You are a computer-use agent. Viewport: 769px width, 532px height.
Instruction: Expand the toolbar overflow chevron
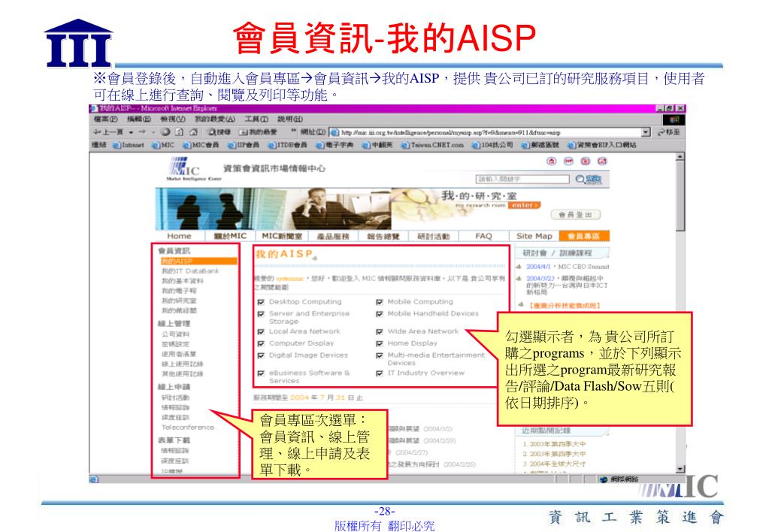coord(293,131)
